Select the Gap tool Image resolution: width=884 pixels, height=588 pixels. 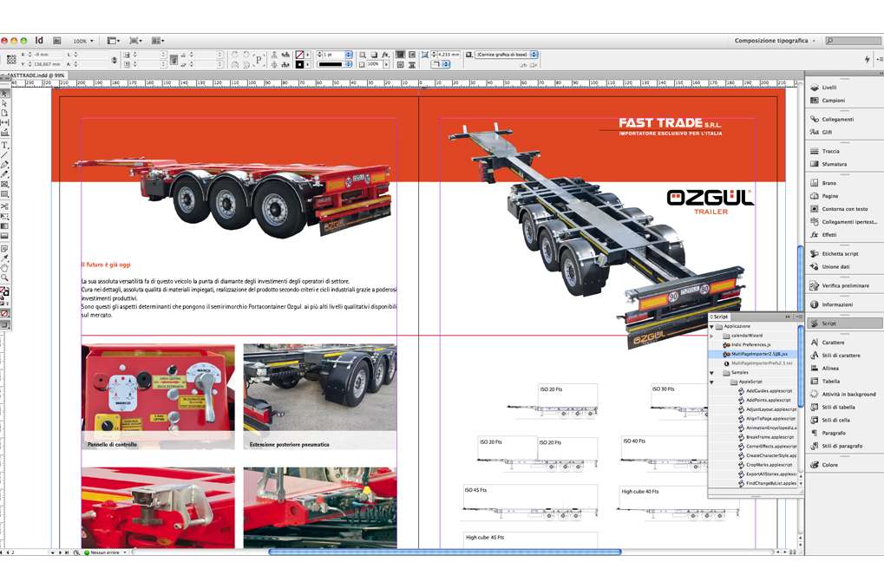[4, 122]
